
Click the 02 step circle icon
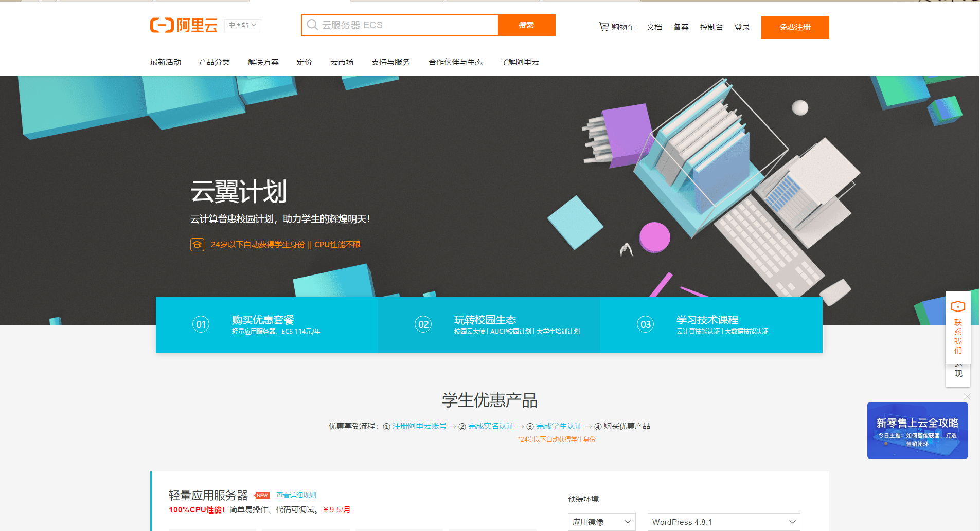click(x=423, y=324)
